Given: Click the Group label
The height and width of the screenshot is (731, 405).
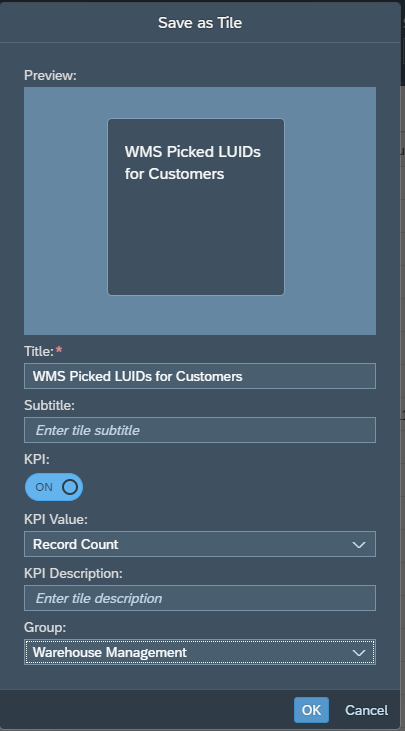Looking at the screenshot, I should (45, 627).
